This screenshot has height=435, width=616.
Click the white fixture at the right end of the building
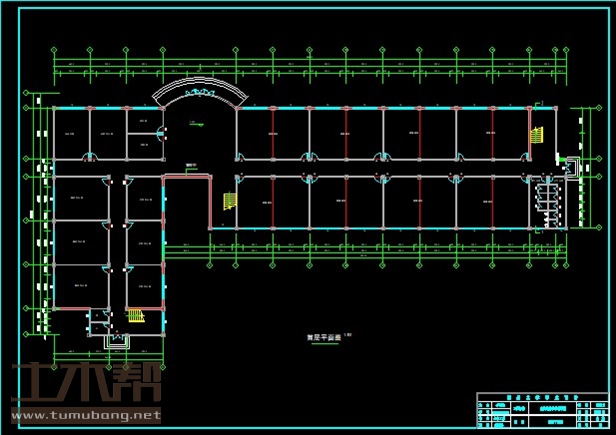pyautogui.click(x=571, y=166)
